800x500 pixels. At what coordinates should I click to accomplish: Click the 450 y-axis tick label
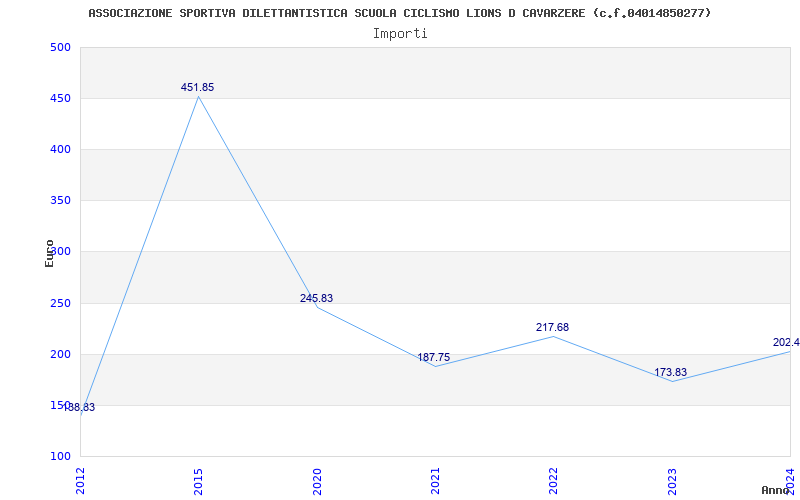click(60, 98)
